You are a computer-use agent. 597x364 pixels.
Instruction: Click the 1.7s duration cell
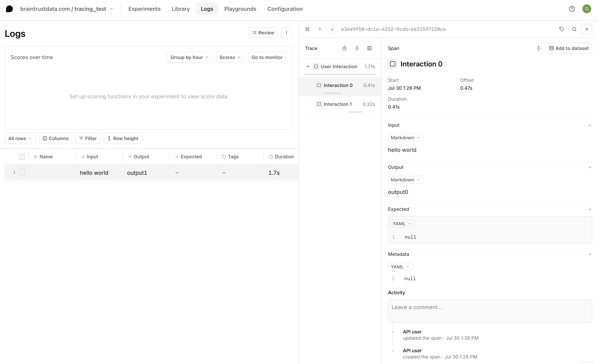click(x=274, y=173)
